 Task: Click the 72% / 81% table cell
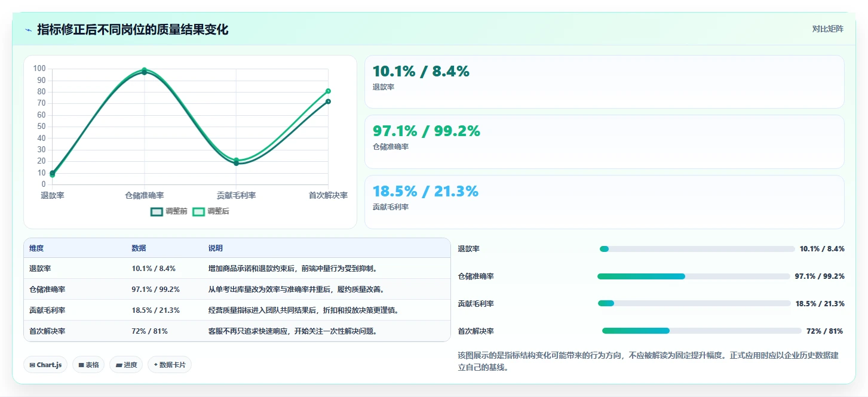pyautogui.click(x=149, y=331)
